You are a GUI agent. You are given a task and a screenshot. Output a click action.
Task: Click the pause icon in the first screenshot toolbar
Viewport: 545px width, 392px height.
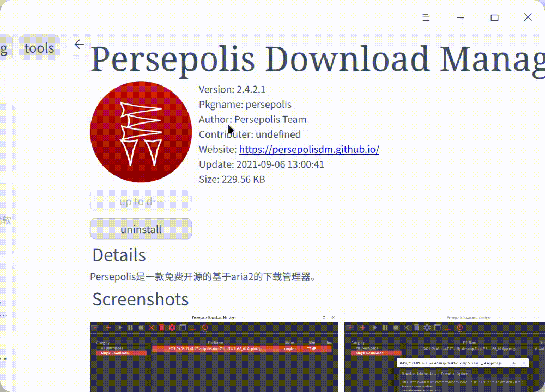131,327
